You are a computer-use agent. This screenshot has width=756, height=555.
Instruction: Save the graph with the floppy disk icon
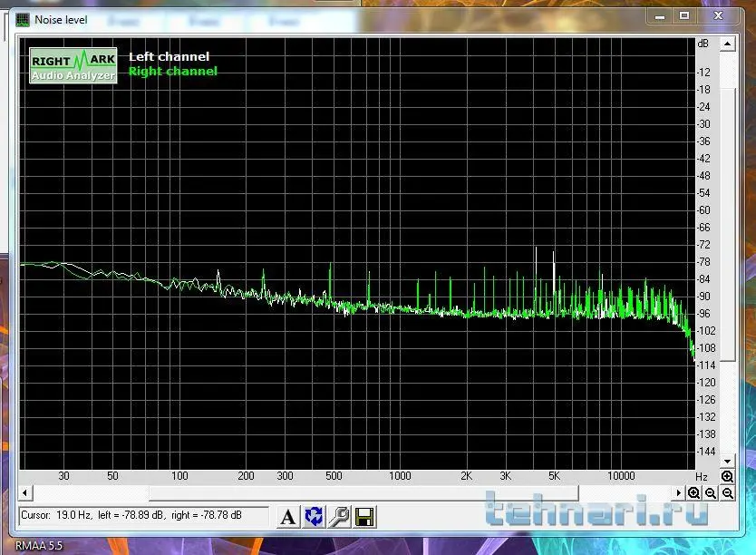tap(365, 517)
